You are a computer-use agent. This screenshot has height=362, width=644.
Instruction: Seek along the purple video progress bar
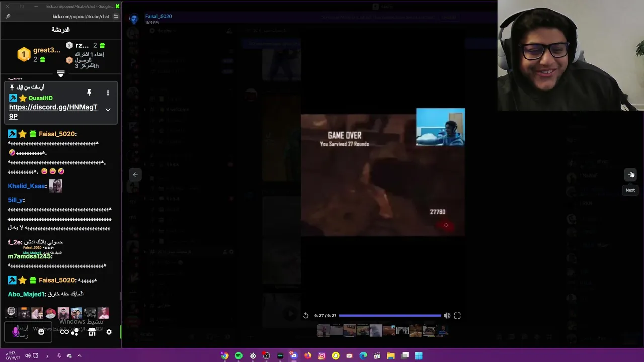(390, 316)
